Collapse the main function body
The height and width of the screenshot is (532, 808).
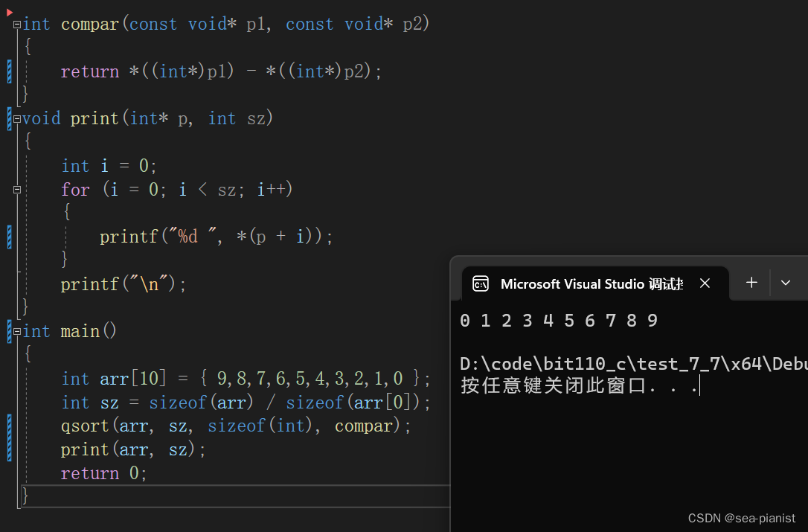tap(16, 330)
